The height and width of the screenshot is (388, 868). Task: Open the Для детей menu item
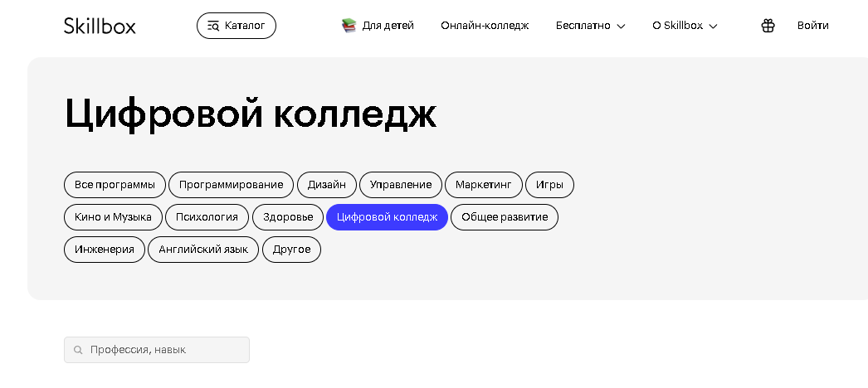click(x=388, y=26)
